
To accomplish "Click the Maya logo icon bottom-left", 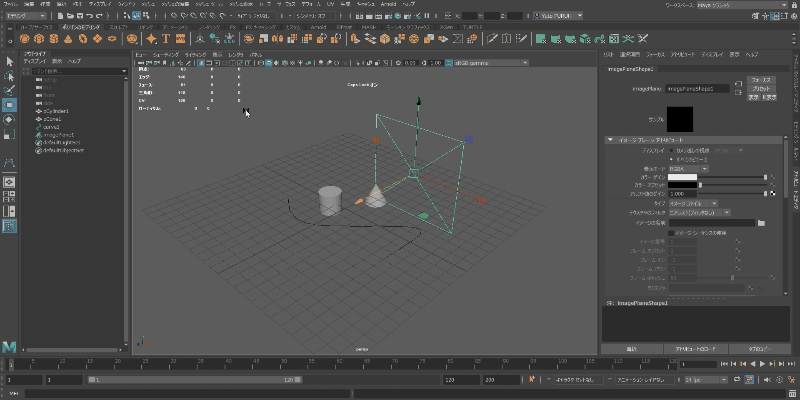I will point(11,345).
